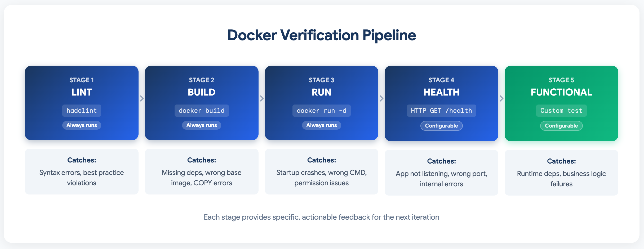Click the Catches box mentioning permission issues
This screenshot has height=249, width=644.
321,171
